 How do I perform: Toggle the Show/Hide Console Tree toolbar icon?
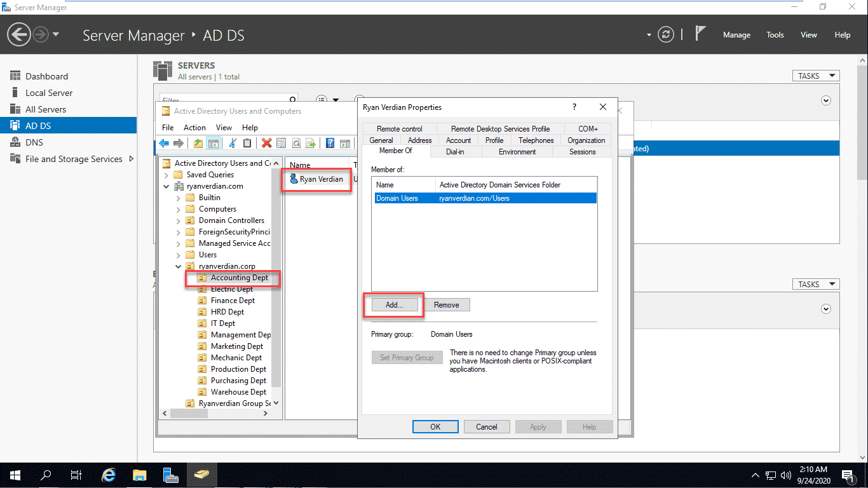214,144
